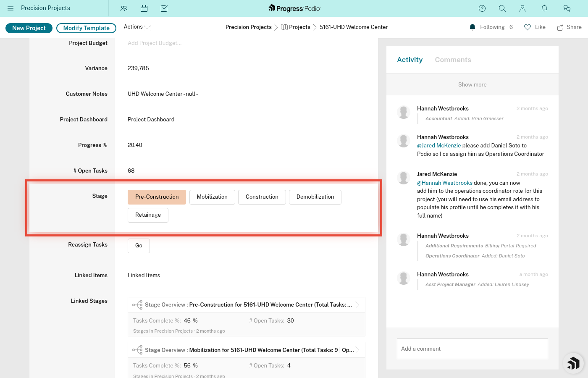The image size is (588, 378).
Task: Open the chat conversations icon
Action: pos(567,8)
